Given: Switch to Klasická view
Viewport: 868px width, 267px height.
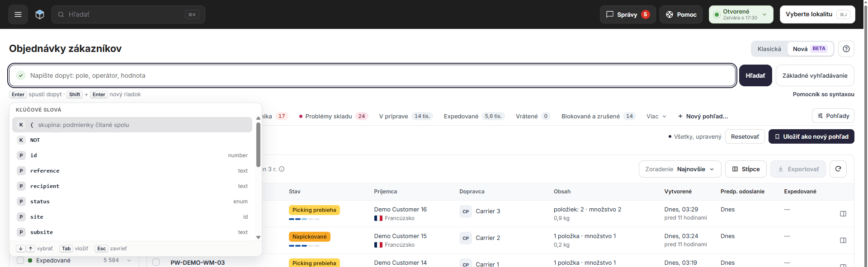Looking at the screenshot, I should [769, 49].
